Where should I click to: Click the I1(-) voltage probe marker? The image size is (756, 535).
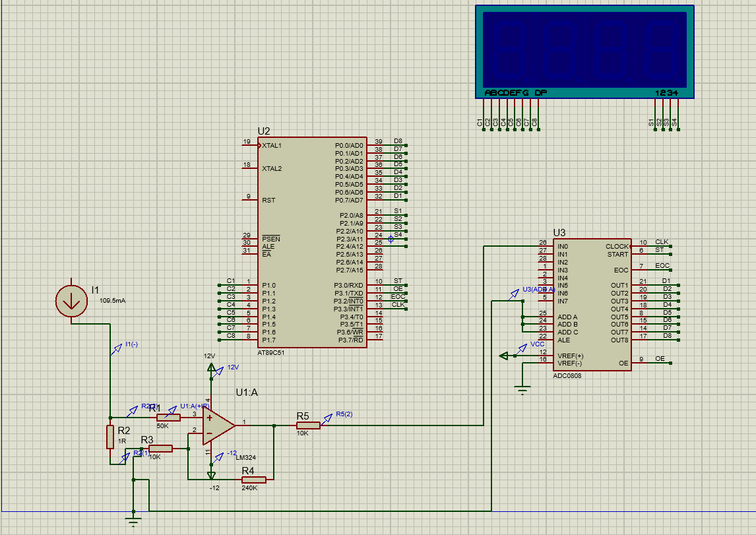116,350
